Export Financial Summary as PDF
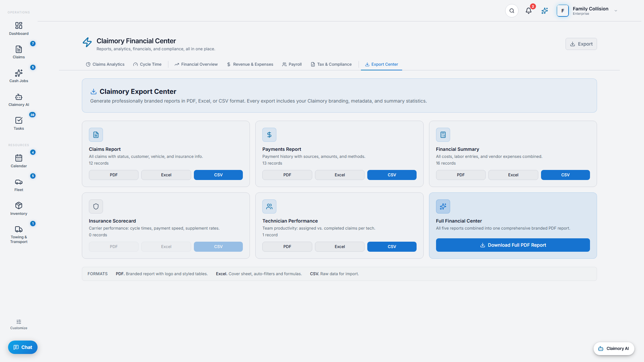The image size is (644, 362). [461, 175]
